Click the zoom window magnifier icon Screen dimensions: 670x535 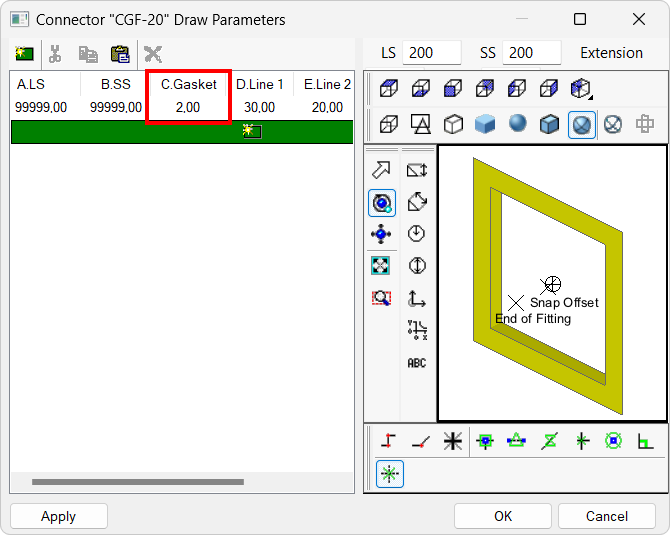381,298
